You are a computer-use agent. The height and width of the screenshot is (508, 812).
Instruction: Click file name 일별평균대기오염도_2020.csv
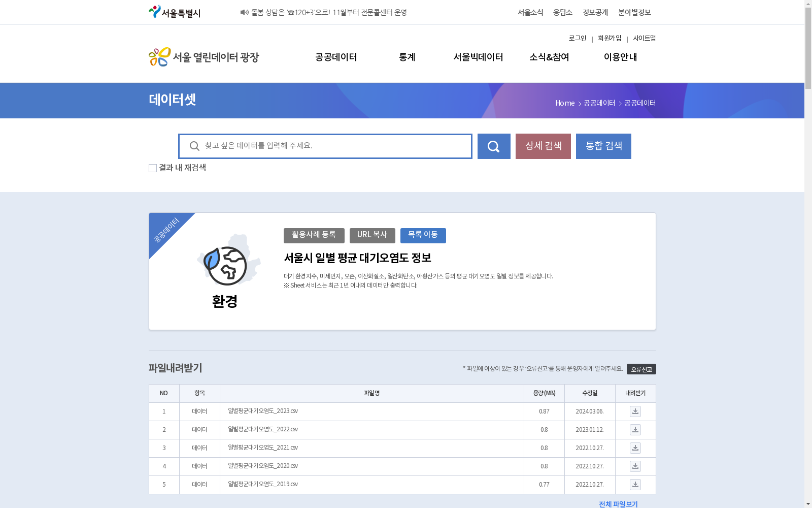point(263,466)
